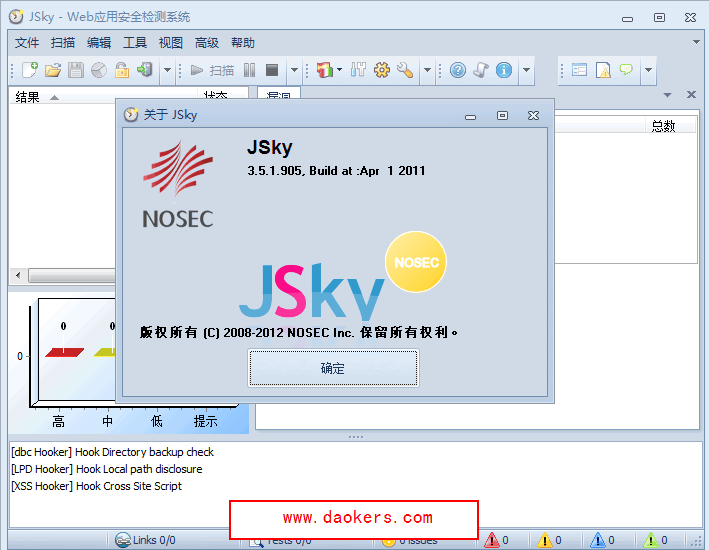Open the 文件 menu

[27, 43]
